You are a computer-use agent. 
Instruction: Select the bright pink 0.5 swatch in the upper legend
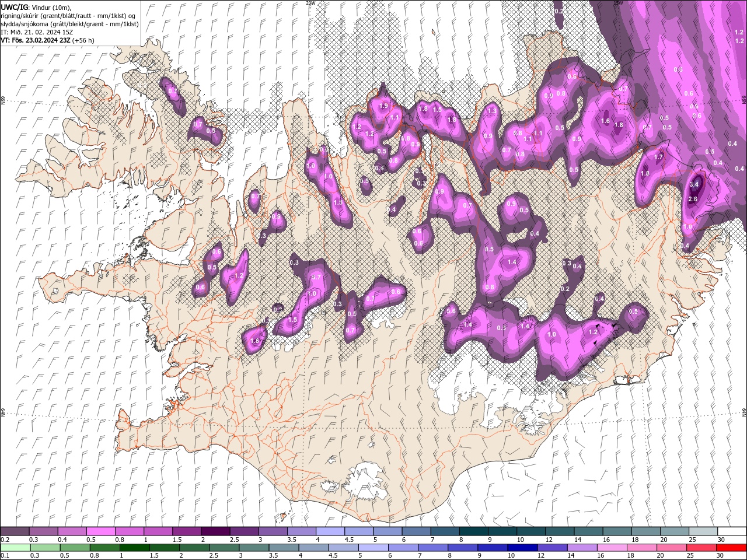(x=100, y=531)
